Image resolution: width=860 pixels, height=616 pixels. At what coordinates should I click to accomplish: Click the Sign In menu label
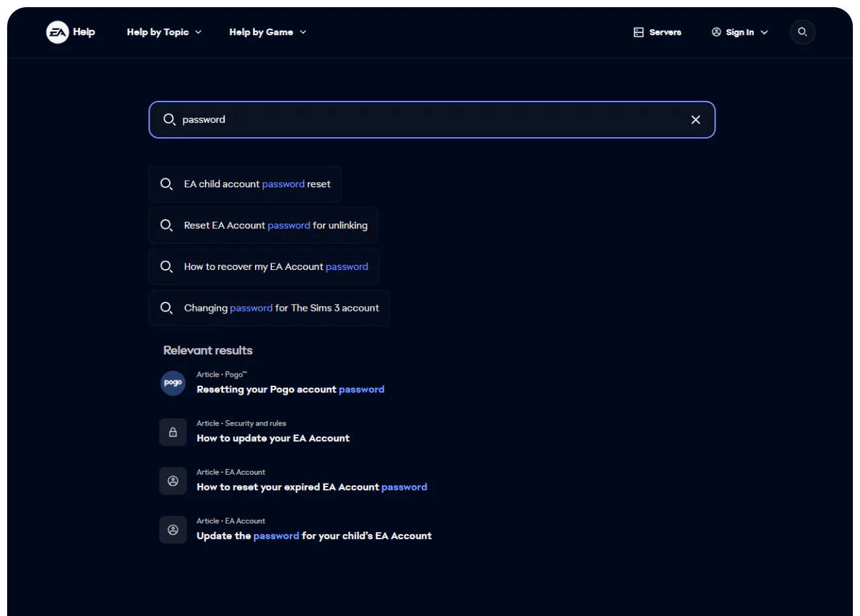[740, 32]
